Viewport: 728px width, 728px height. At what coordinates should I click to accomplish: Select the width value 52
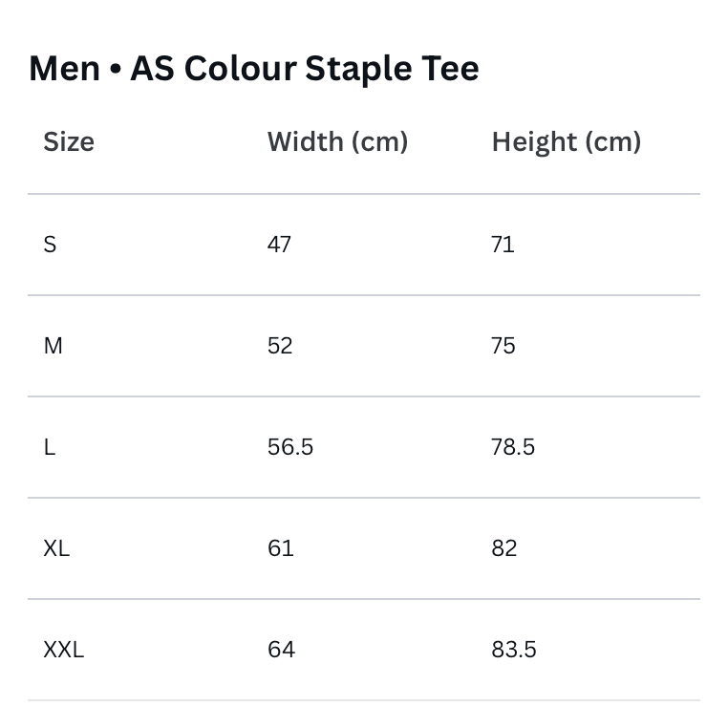click(280, 346)
